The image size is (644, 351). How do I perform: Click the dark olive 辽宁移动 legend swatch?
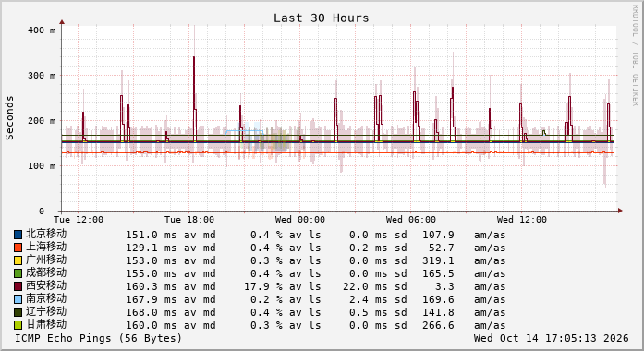(18, 312)
